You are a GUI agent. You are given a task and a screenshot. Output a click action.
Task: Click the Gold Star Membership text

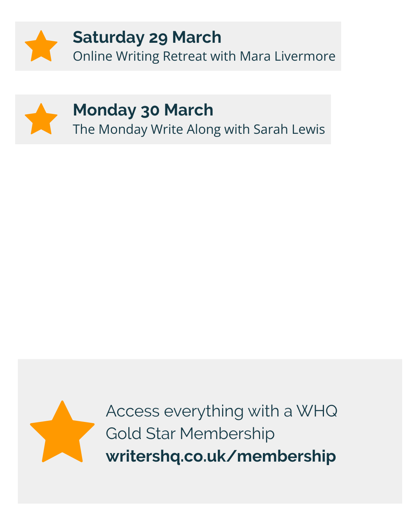point(190,434)
